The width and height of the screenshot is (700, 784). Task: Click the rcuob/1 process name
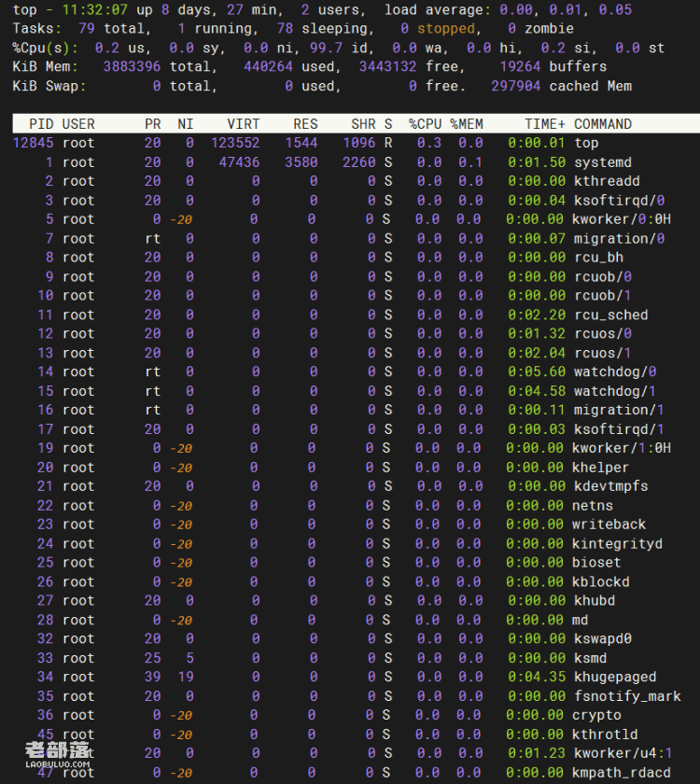[603, 296]
